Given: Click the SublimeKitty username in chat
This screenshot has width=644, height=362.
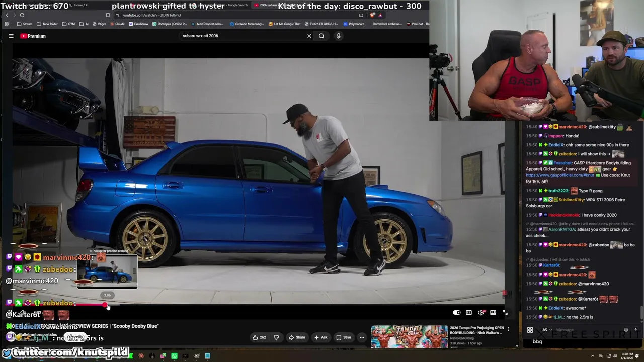Looking at the screenshot, I should click(x=571, y=200).
